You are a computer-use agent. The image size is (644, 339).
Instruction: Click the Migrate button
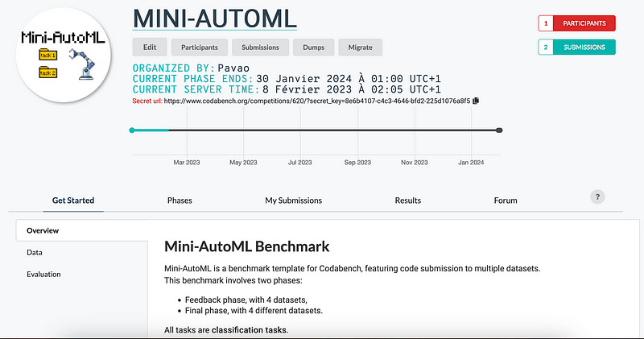tap(360, 47)
